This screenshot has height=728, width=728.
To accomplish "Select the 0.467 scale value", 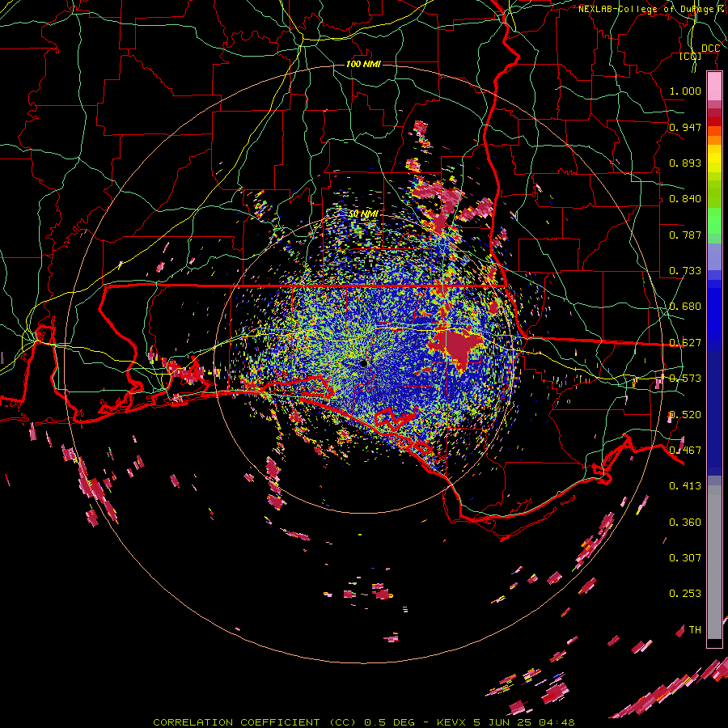I will tap(685, 450).
